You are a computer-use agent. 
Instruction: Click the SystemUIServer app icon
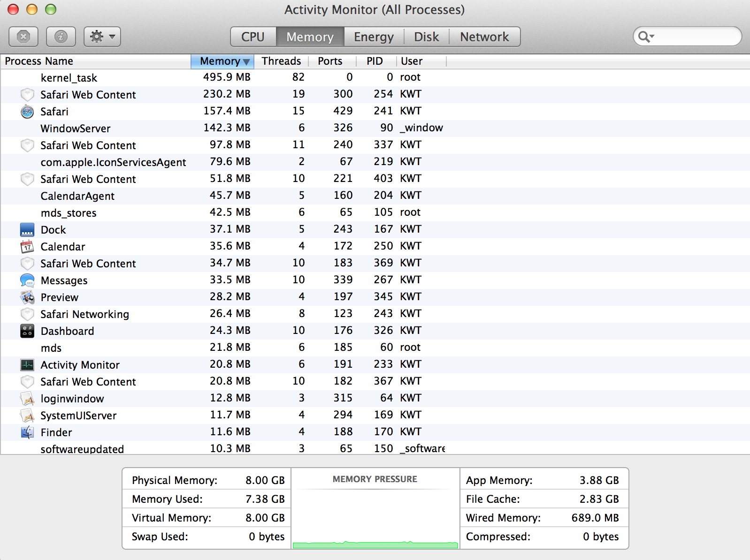tap(27, 416)
